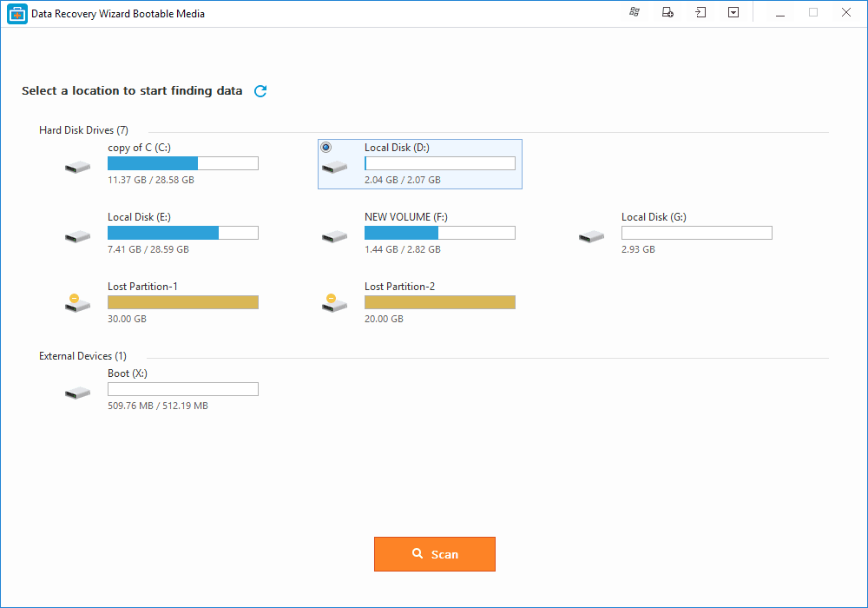Click the load driver icon in the title bar
The width and height of the screenshot is (868, 608).
(x=667, y=12)
